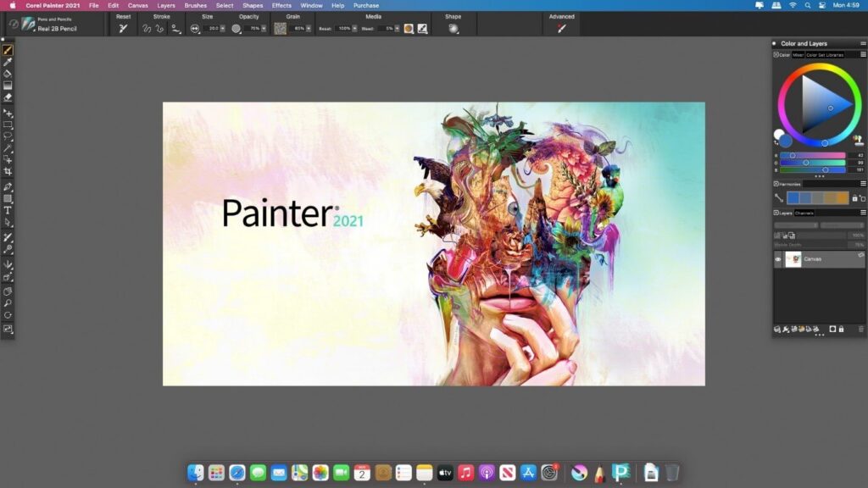Screen dimensions: 868x488
Task: Select the Layer Adjuster tool
Action: (x=8, y=114)
